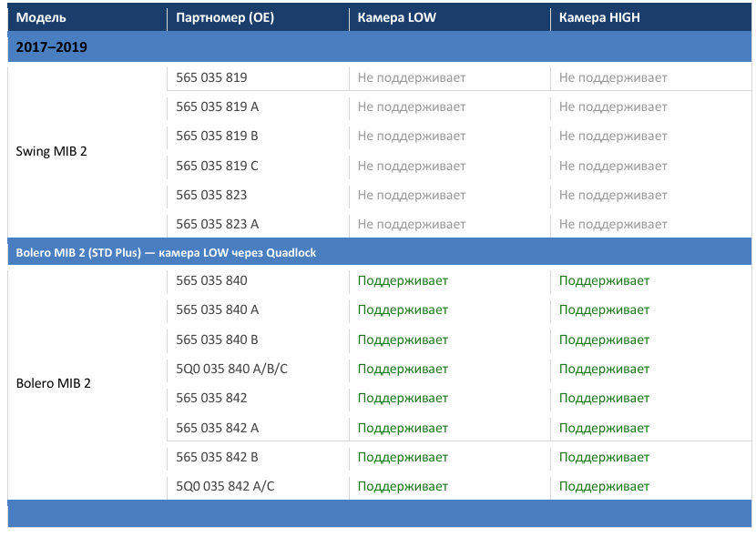Select part number '565 035 842' without suffix

pos(211,399)
